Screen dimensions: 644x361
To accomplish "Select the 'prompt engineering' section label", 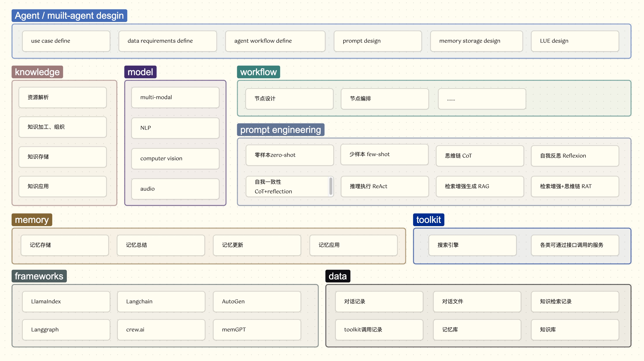I will coord(281,130).
